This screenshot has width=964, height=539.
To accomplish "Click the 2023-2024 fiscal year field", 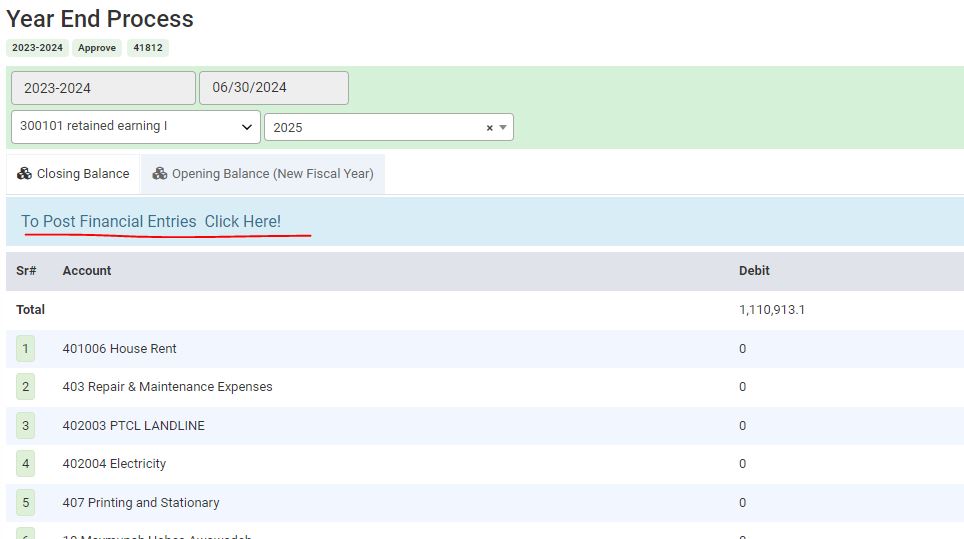I will (103, 88).
